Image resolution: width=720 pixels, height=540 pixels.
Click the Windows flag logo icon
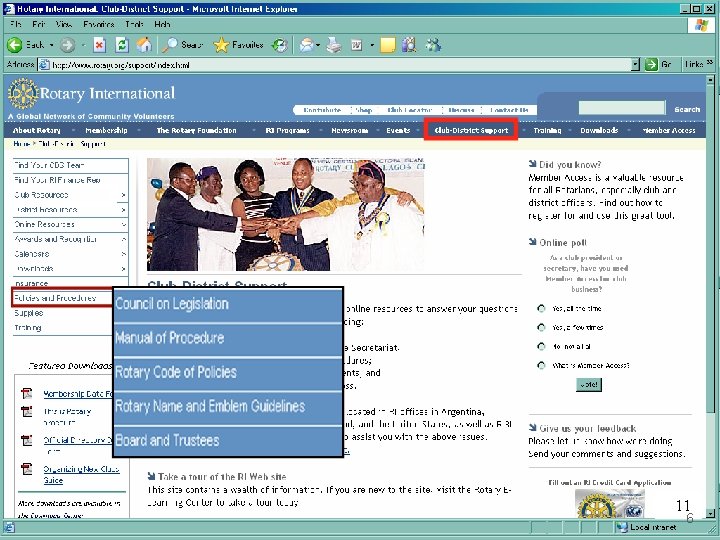click(701, 26)
